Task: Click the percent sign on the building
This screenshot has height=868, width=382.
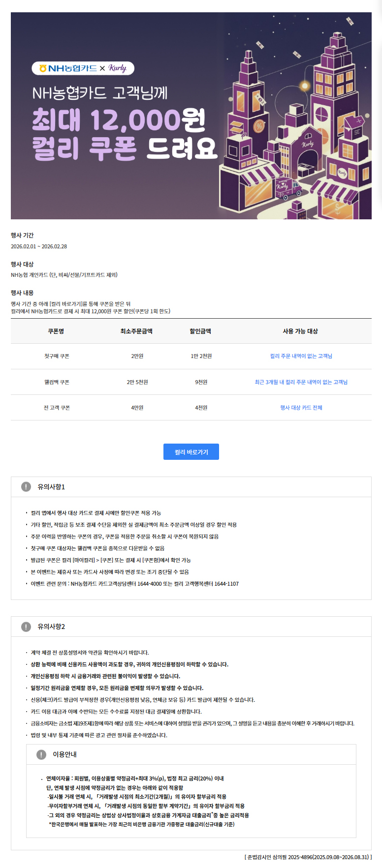Action: (259, 126)
